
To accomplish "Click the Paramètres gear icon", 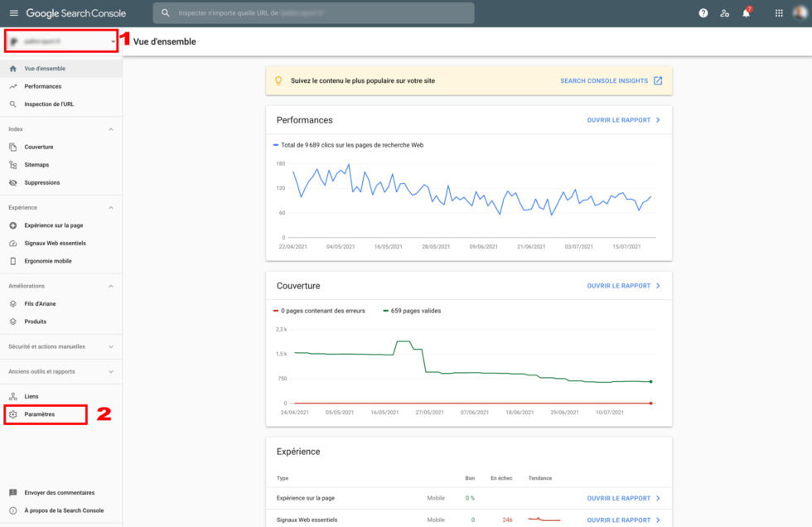I will [x=13, y=414].
